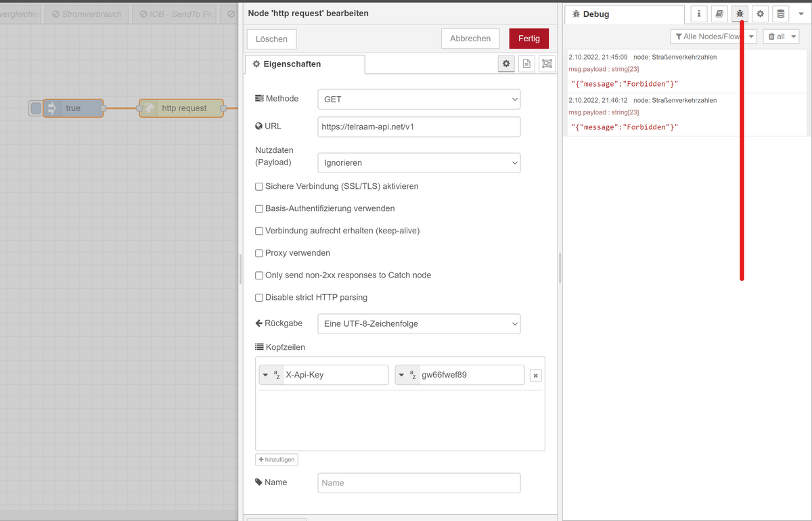Click into the Name input field

[x=418, y=483]
